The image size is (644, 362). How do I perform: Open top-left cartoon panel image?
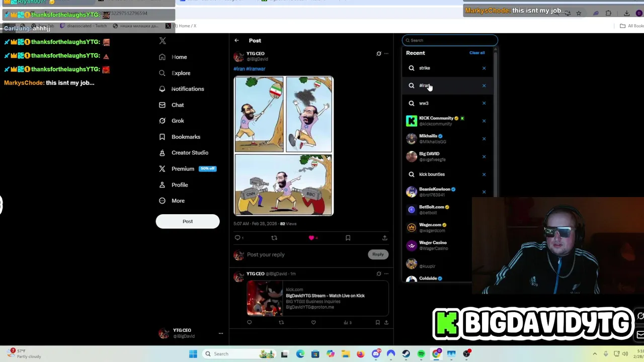click(x=259, y=114)
